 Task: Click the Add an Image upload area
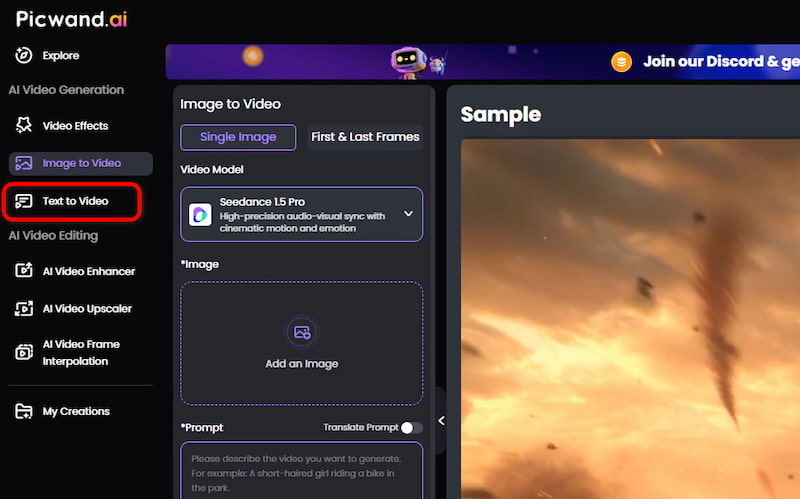point(301,343)
